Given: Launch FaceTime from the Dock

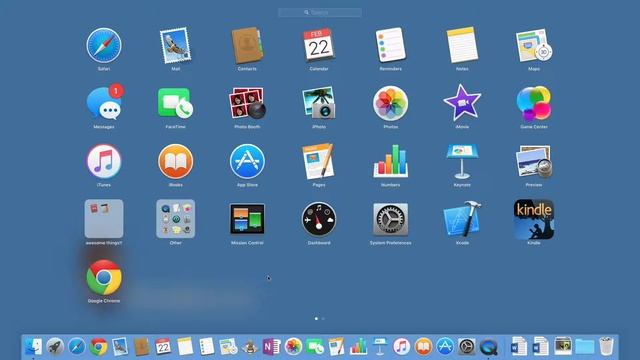Looking at the screenshot, I should click(315, 347).
